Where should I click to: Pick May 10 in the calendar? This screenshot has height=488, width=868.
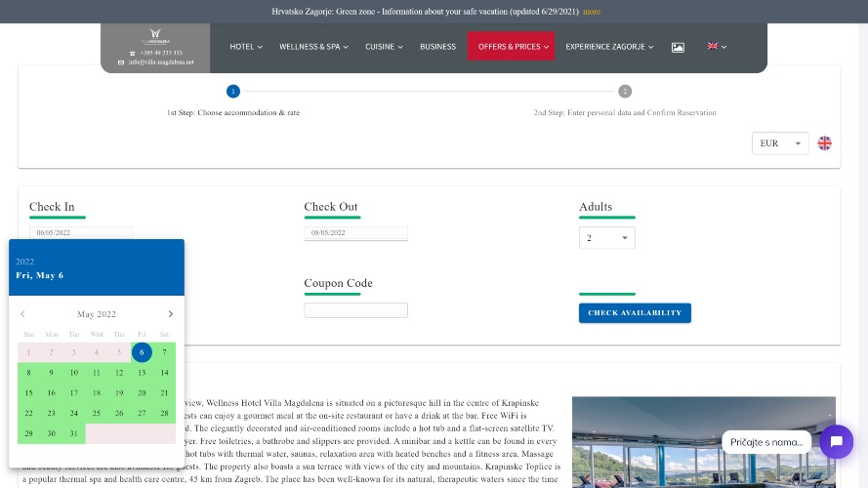(73, 373)
